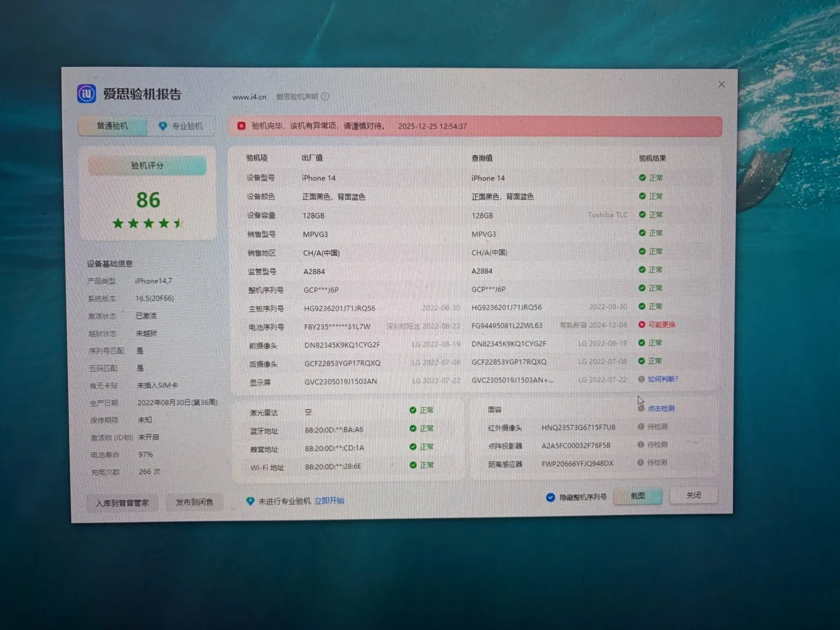Click the red X icon beside 可能更换
840x630 pixels.
pos(642,325)
